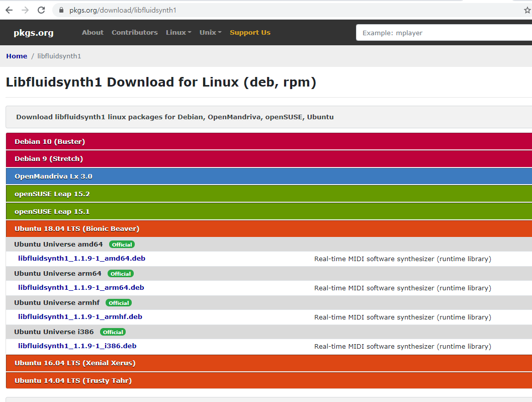Reload the page with the refresh icon
Screen dimensions: 532x402
(x=41, y=10)
